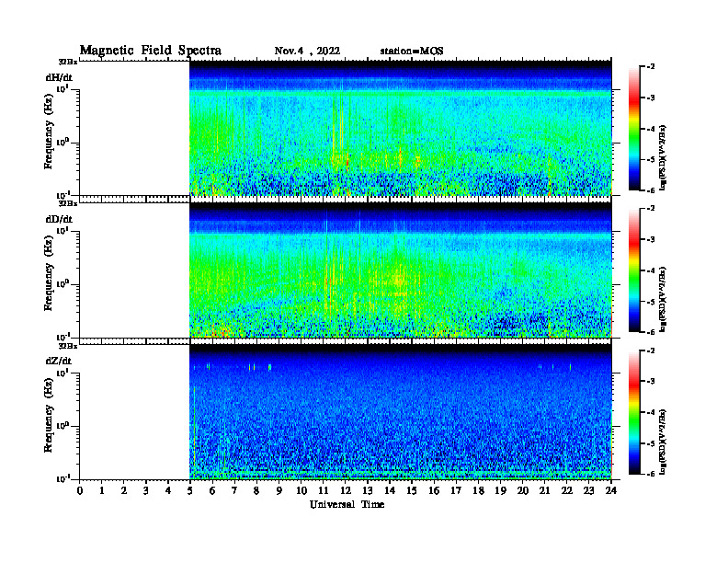
Task: Click the "-5" value on dZ/dt color scale
Action: pos(651,443)
